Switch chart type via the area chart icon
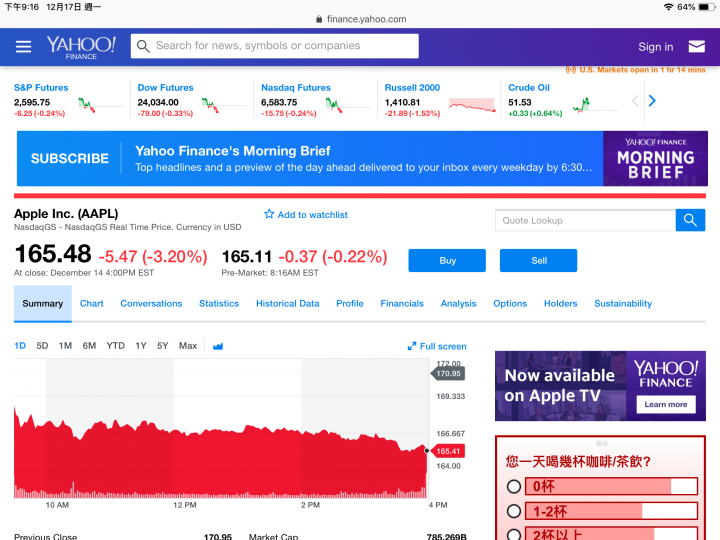The image size is (720, 540). [218, 346]
